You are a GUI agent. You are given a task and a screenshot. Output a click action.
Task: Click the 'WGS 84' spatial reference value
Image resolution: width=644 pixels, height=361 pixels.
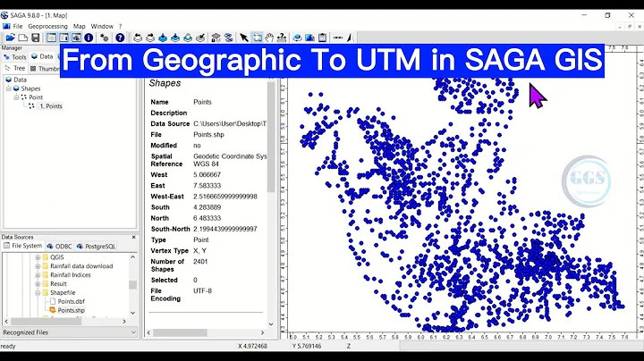(x=206, y=164)
